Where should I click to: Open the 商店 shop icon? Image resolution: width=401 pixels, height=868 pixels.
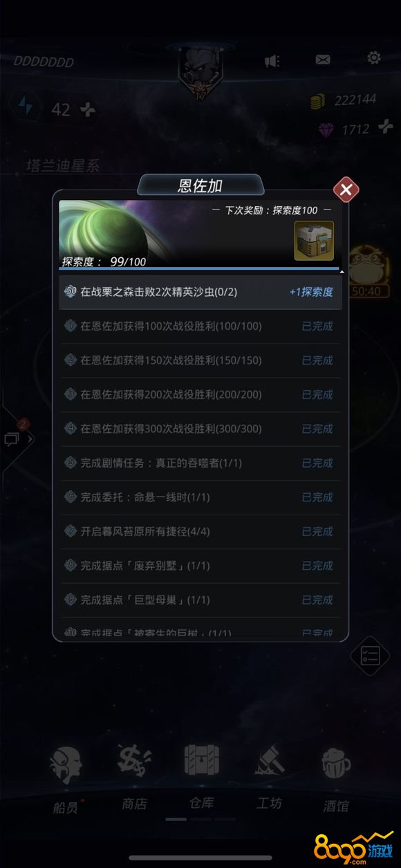tap(134, 778)
